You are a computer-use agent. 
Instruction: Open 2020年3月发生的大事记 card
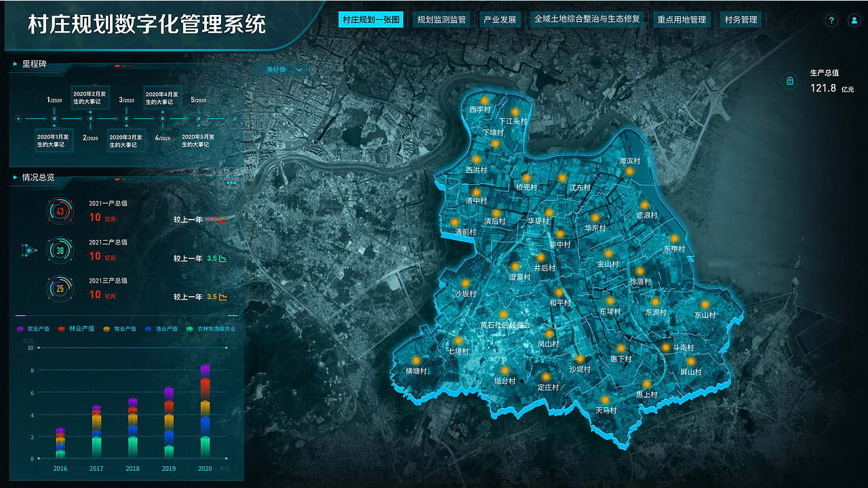(126, 140)
